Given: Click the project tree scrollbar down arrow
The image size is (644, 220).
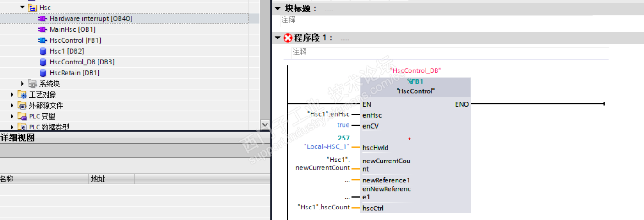Looking at the screenshot, I should 264,124.
